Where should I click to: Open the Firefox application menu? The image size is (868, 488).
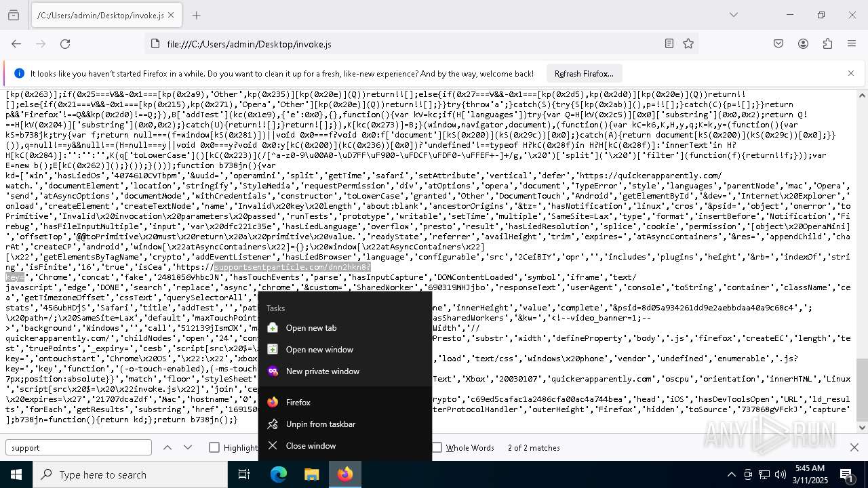pyautogui.click(x=852, y=44)
